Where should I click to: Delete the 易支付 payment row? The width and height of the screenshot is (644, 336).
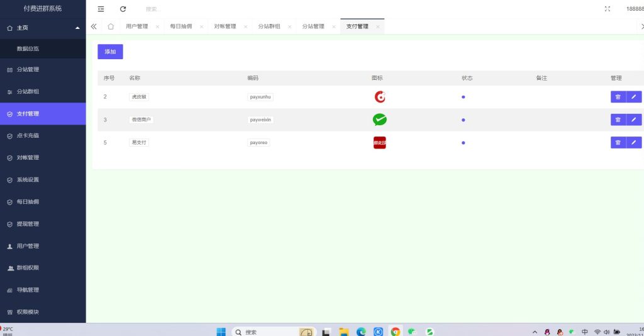(x=618, y=142)
